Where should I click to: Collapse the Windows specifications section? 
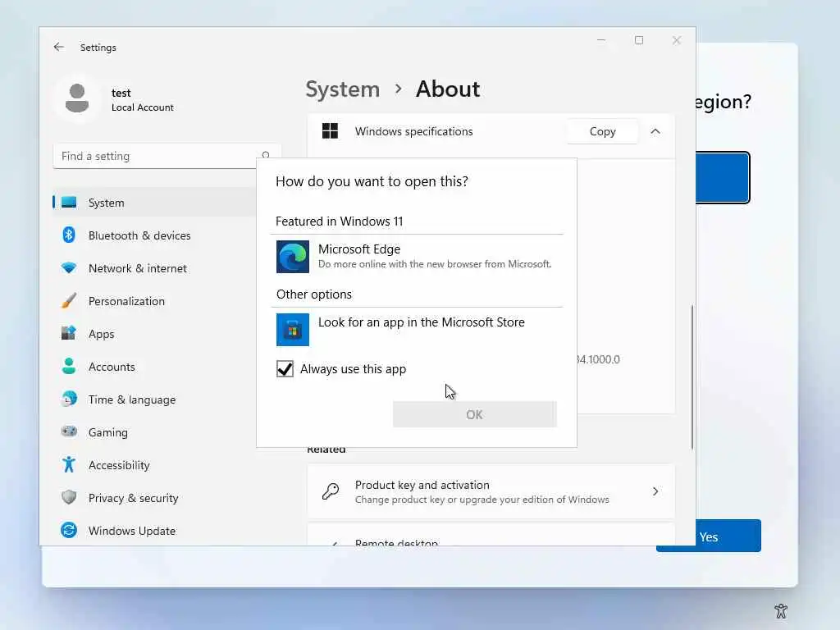click(655, 131)
